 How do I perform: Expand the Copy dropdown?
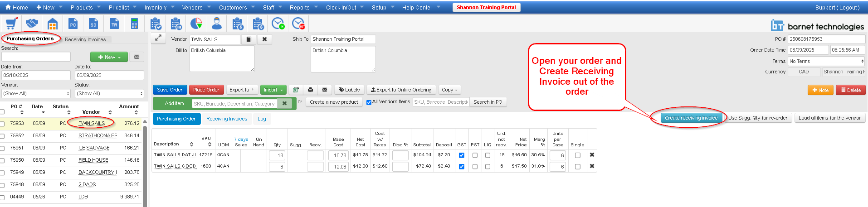click(x=449, y=90)
